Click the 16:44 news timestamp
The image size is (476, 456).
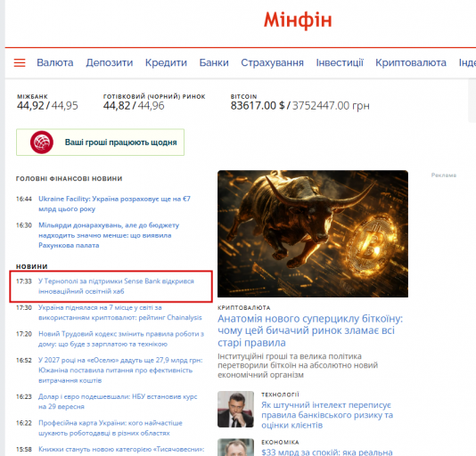pyautogui.click(x=24, y=199)
